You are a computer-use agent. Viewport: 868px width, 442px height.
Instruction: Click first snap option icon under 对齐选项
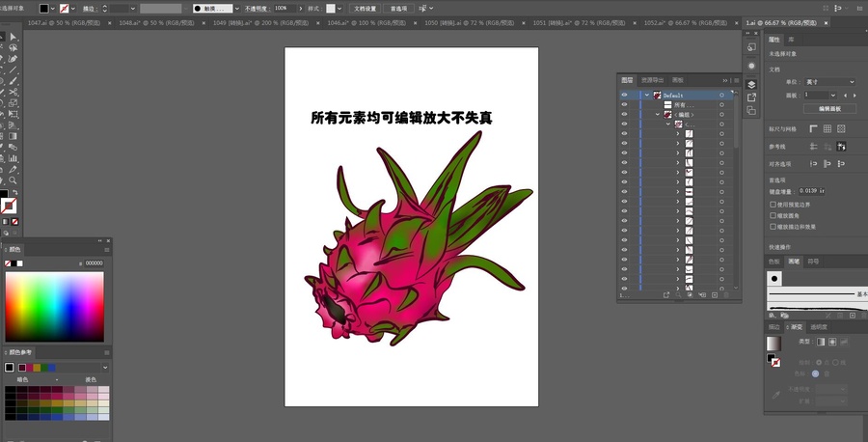tap(813, 163)
